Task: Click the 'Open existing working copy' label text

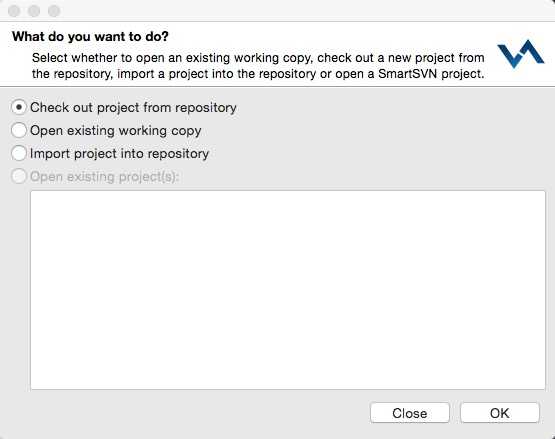Action: point(116,131)
